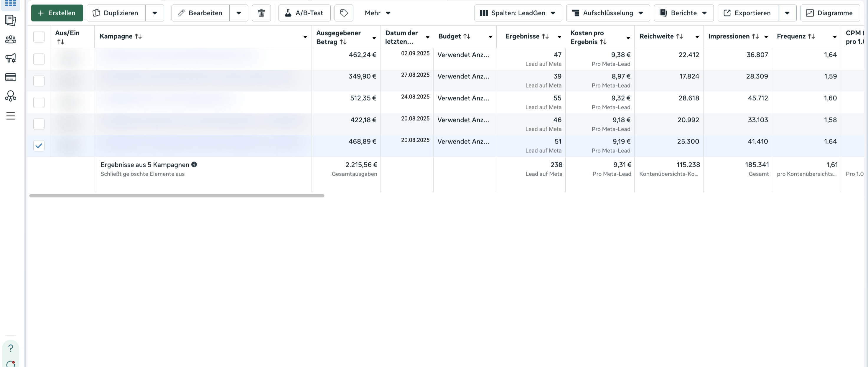Expand the Bearbeiten dropdown arrow
Viewport: 868px width, 367px height.
coord(238,13)
